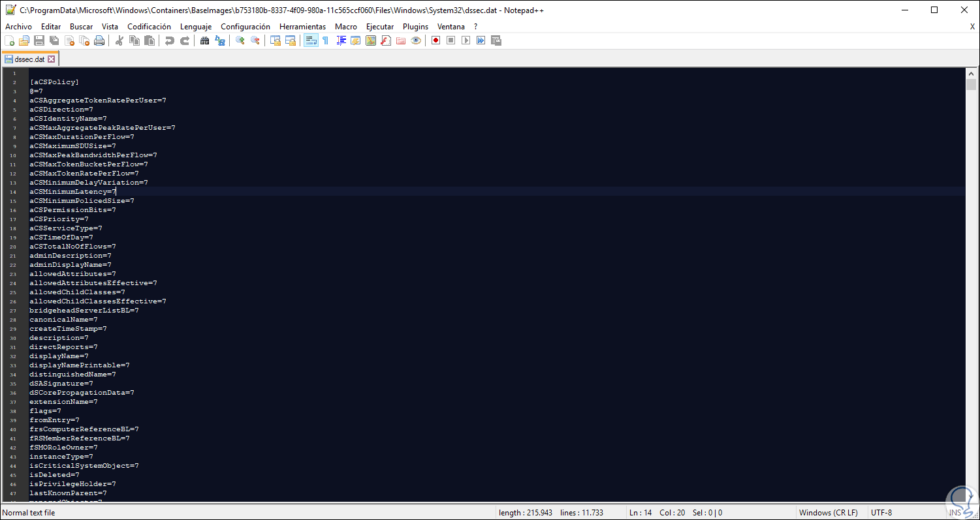Viewport: 980px width, 520px height.
Task: Click Normal text file status label
Action: tap(29, 513)
